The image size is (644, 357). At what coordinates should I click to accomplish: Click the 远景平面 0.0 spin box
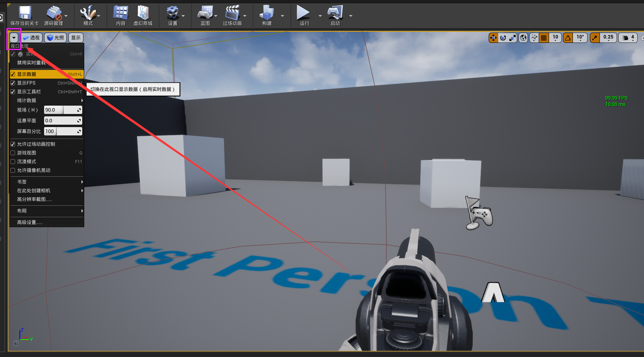[63, 121]
